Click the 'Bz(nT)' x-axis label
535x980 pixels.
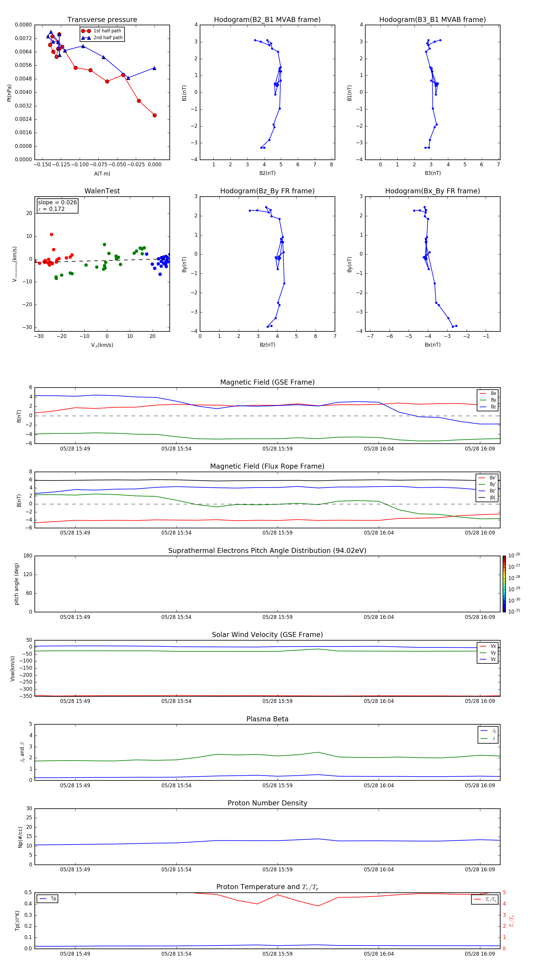click(x=267, y=345)
